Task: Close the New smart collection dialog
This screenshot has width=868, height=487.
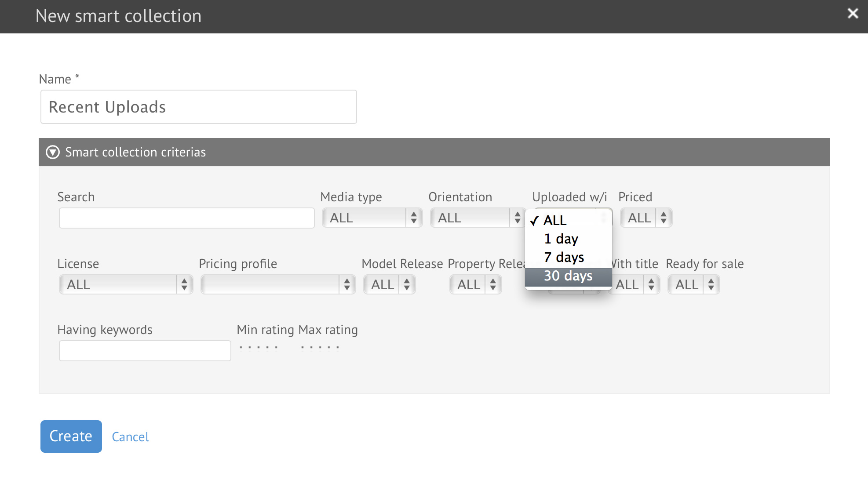Action: [x=853, y=14]
